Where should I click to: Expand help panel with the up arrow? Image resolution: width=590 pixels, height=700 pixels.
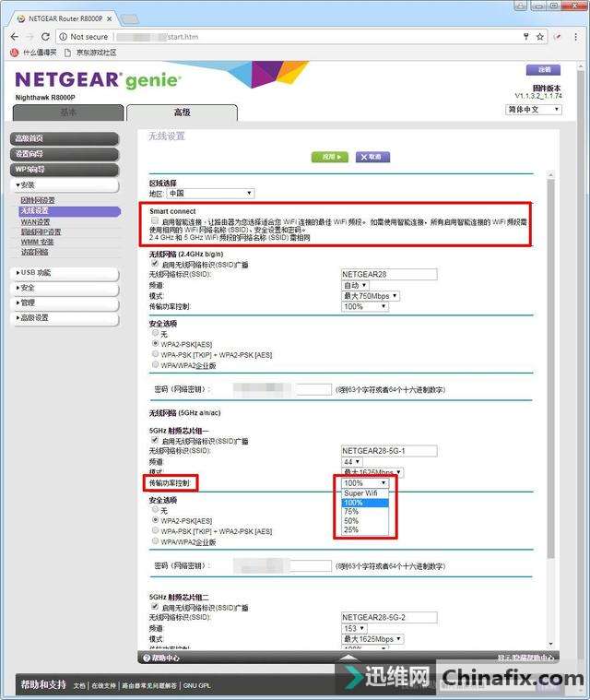[349, 658]
